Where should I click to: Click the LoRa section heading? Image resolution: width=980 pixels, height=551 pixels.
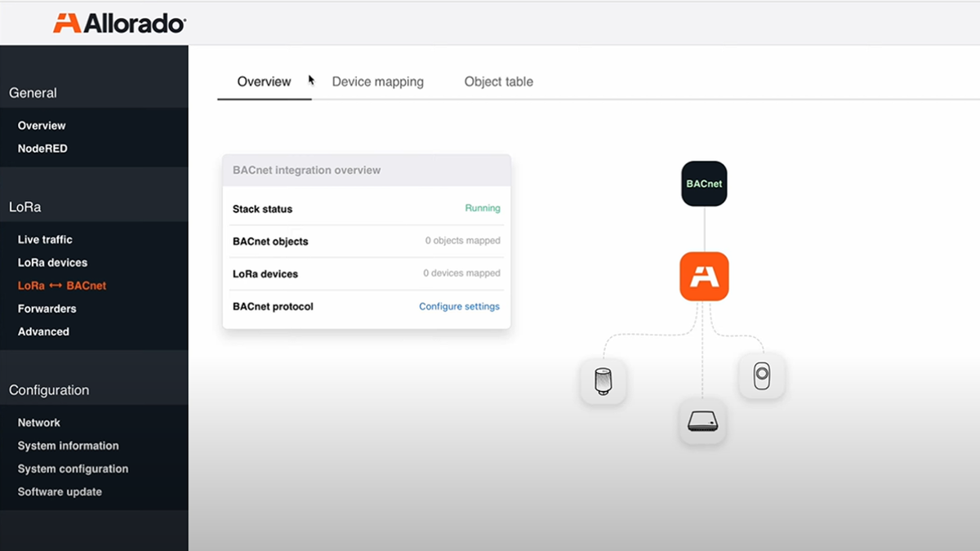(24, 207)
